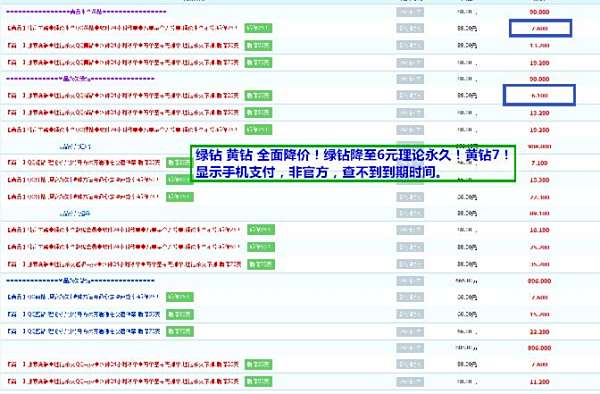The image size is (600, 394).
Task: Click green button in the 10.100 price row
Action: [261, 230]
